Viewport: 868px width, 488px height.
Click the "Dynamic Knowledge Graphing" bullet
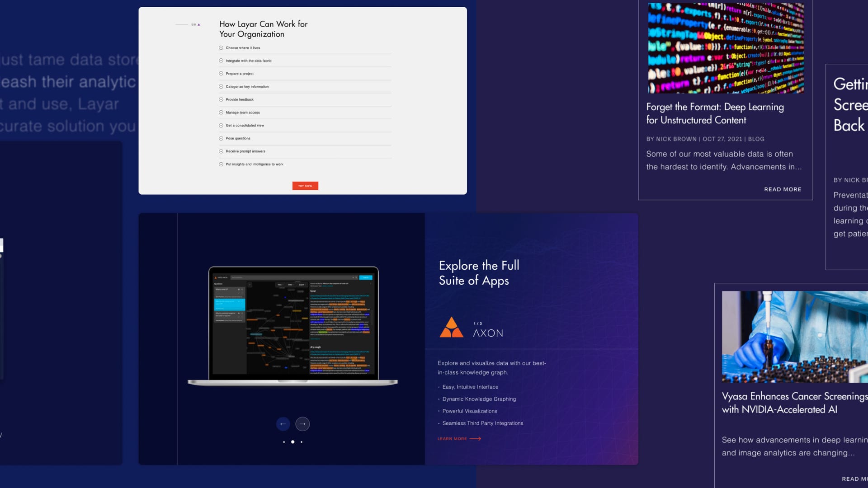[x=479, y=399]
